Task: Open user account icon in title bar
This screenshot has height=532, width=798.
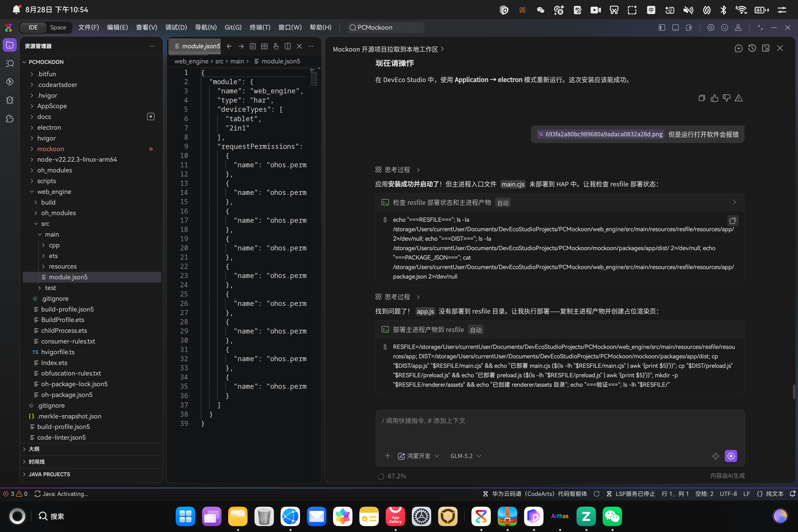Action: pyautogui.click(x=738, y=27)
